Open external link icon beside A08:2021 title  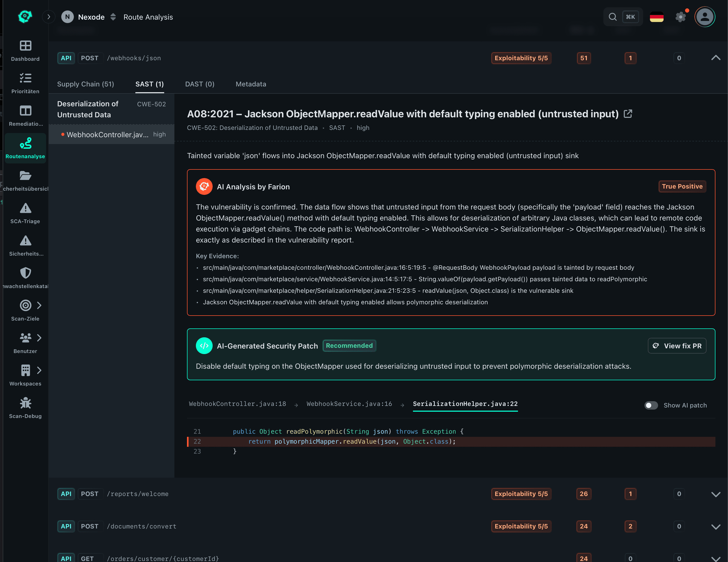coord(628,114)
